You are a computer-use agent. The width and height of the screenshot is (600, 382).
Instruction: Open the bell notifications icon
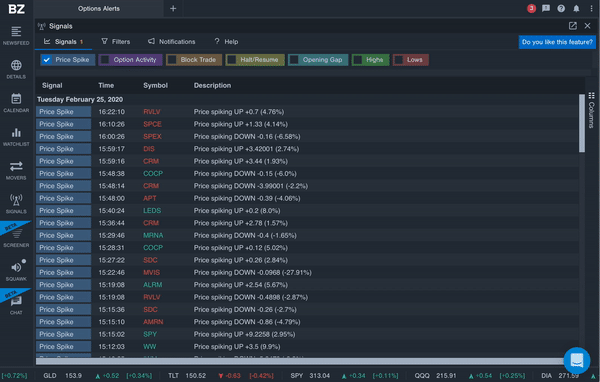(576, 8)
